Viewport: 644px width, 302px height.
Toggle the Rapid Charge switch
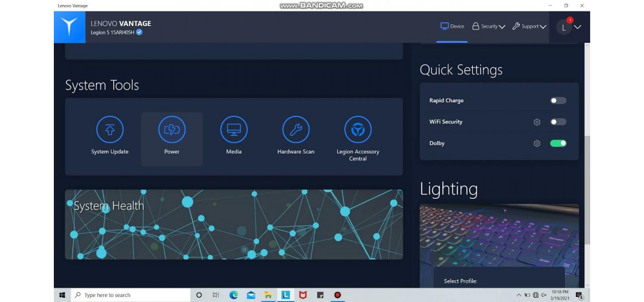pyautogui.click(x=558, y=101)
